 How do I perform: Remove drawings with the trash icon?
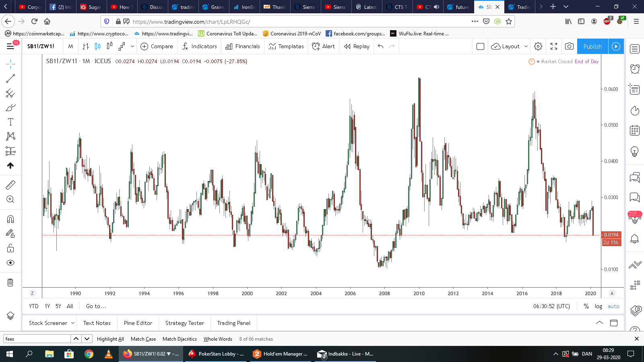pos(10,282)
